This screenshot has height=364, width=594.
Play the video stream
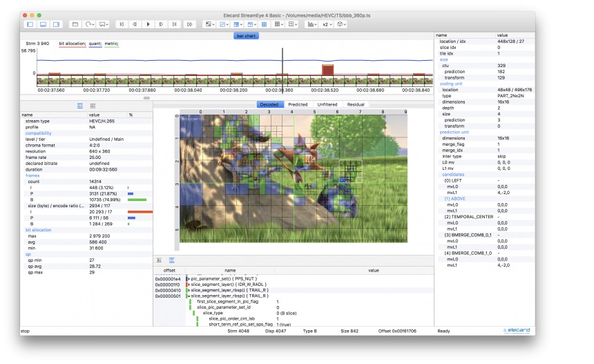click(x=148, y=24)
